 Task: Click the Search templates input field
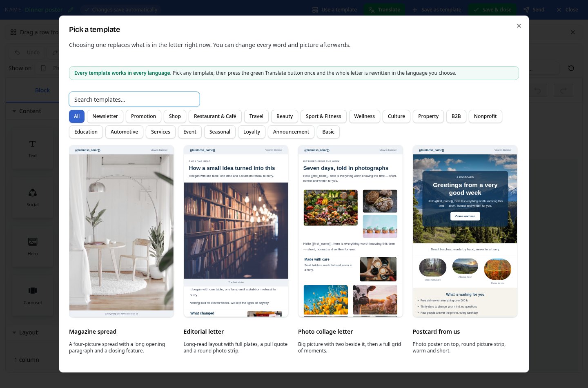[134, 99]
